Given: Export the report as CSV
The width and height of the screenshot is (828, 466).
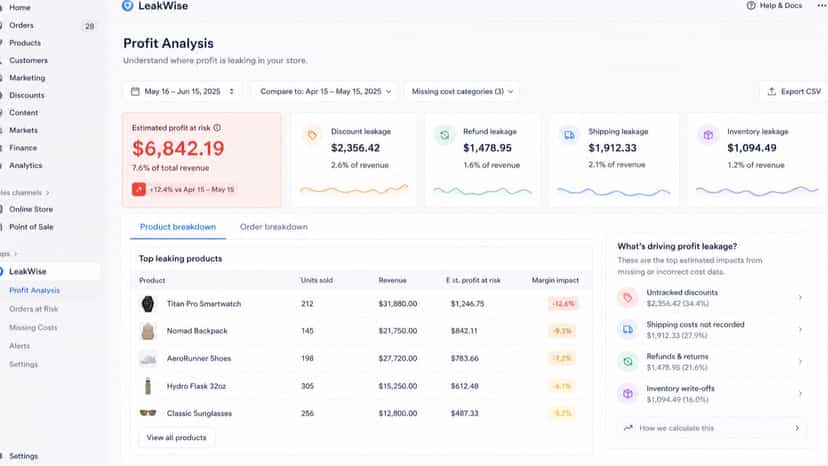Looking at the screenshot, I should point(794,91).
